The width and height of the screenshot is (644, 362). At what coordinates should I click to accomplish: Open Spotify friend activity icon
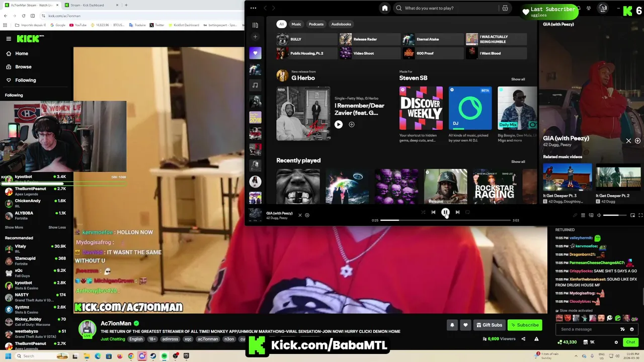tap(590, 8)
